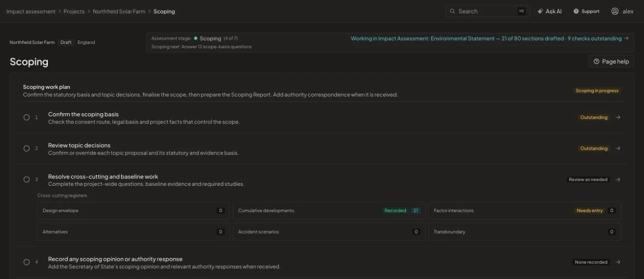The height and width of the screenshot is (279, 644).
Task: Open Factor interactions register
Action: point(525,211)
